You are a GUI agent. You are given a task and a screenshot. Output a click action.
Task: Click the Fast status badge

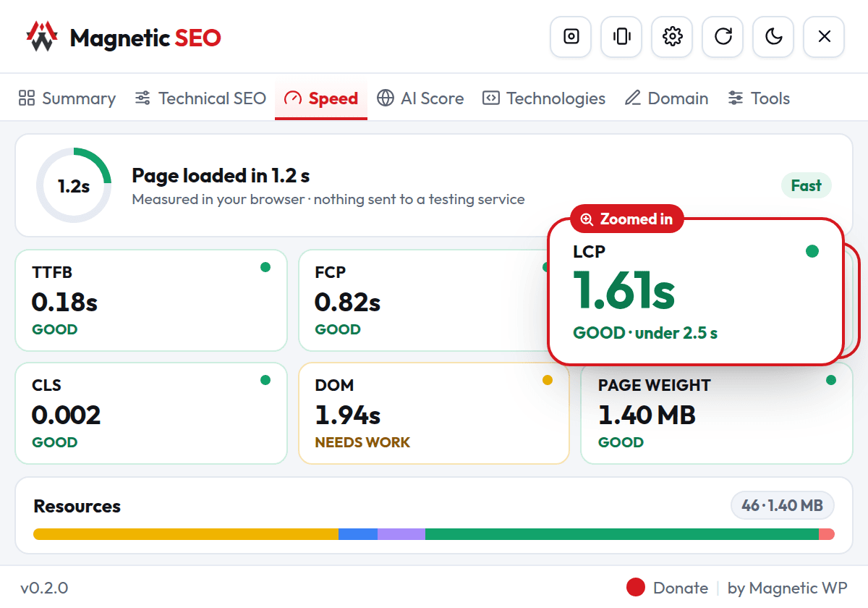pos(807,186)
